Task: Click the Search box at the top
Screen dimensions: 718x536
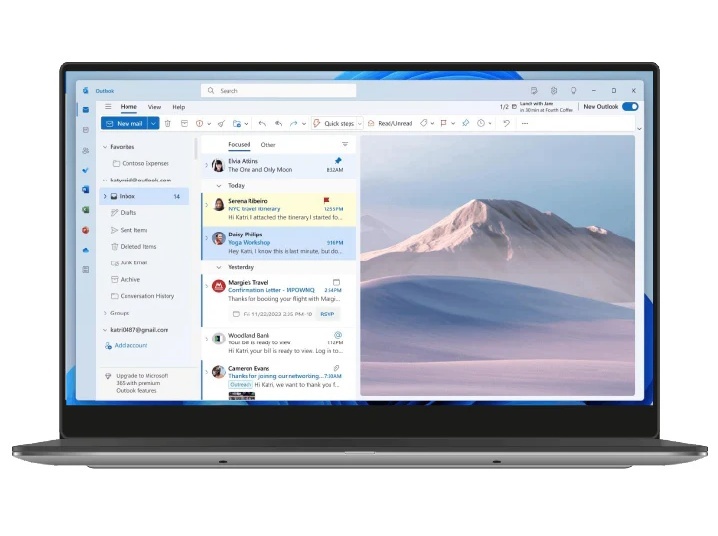Action: click(280, 90)
